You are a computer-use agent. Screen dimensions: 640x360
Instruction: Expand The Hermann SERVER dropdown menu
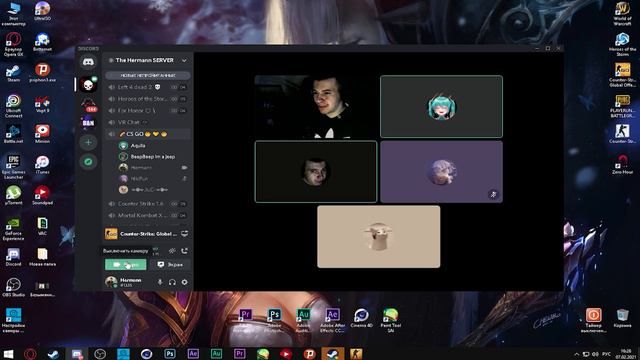point(184,60)
